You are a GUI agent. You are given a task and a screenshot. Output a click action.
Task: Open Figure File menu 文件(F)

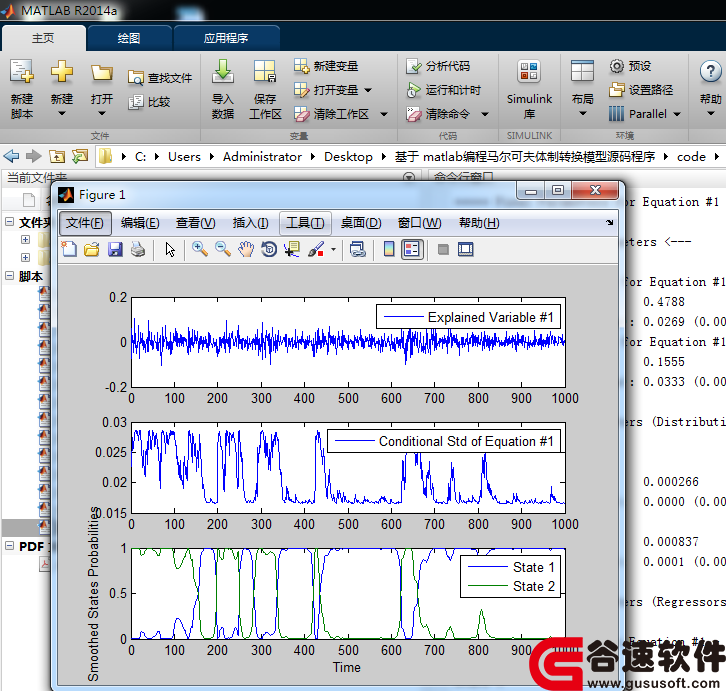coord(85,223)
